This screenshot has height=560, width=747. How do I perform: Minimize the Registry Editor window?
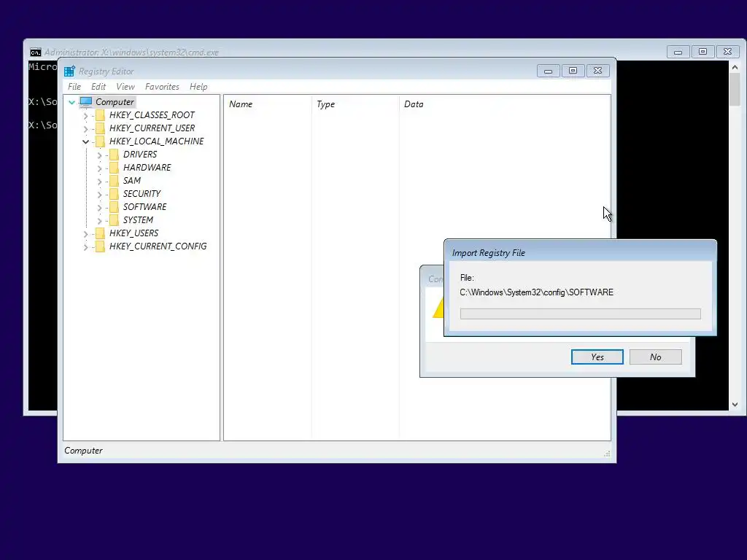click(x=549, y=71)
